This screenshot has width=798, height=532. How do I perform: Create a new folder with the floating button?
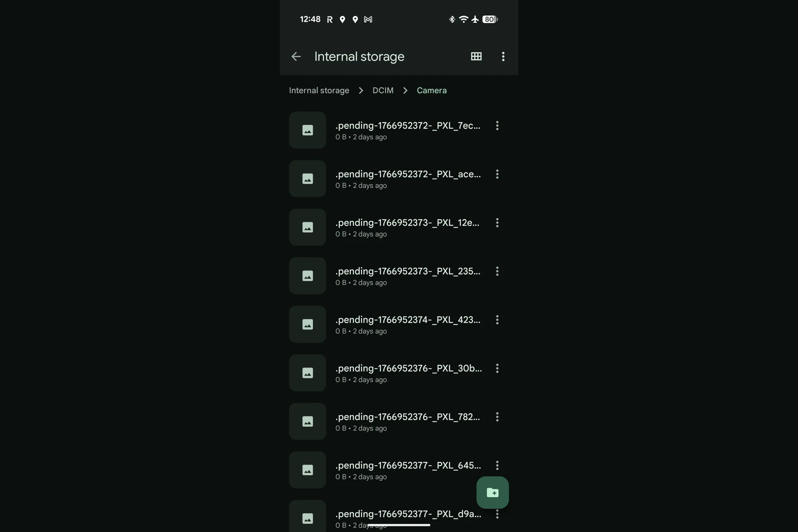point(493,492)
